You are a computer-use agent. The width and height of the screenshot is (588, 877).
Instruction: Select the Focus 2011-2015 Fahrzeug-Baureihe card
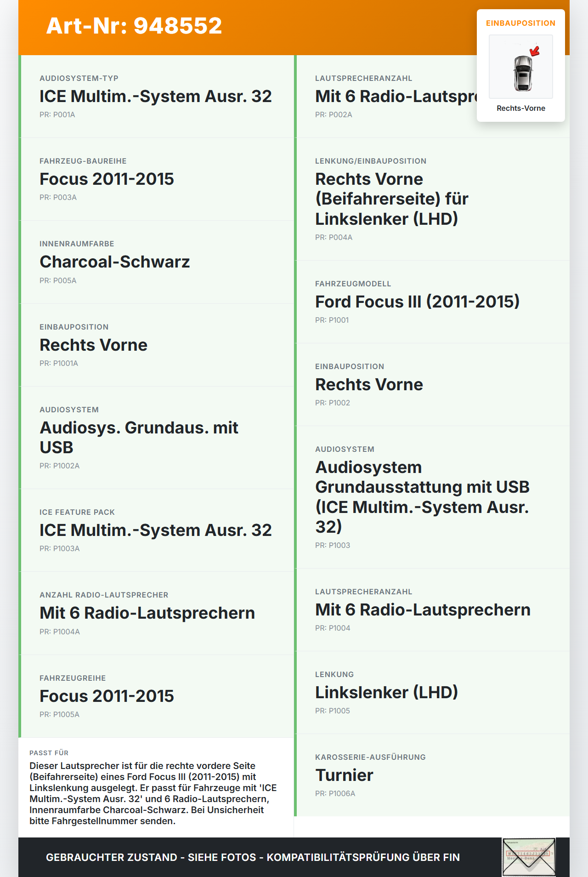click(x=156, y=179)
